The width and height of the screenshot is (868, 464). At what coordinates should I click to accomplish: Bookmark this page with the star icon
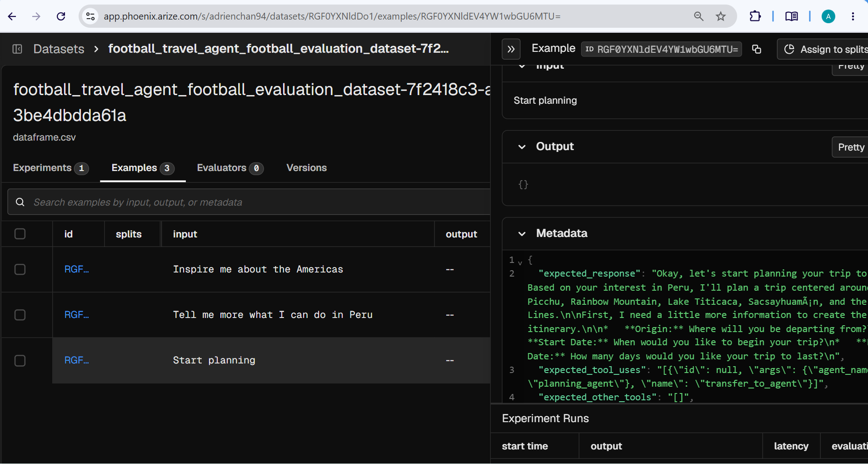[x=721, y=16]
